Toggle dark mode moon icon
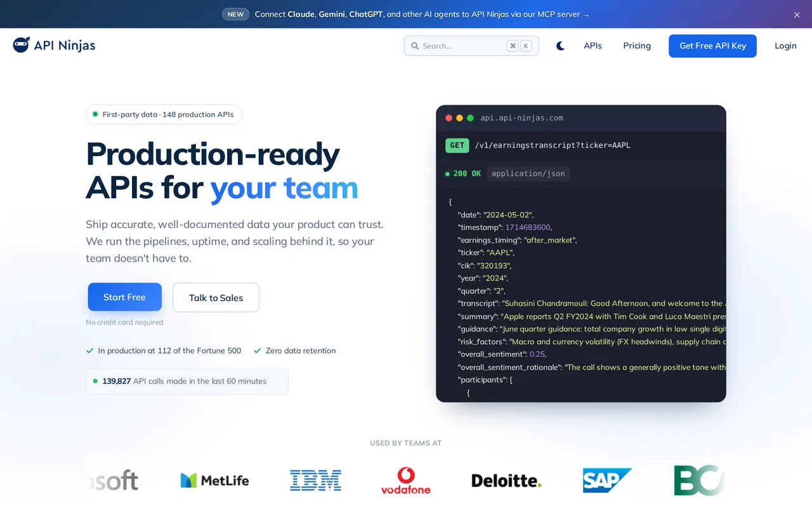 point(560,46)
